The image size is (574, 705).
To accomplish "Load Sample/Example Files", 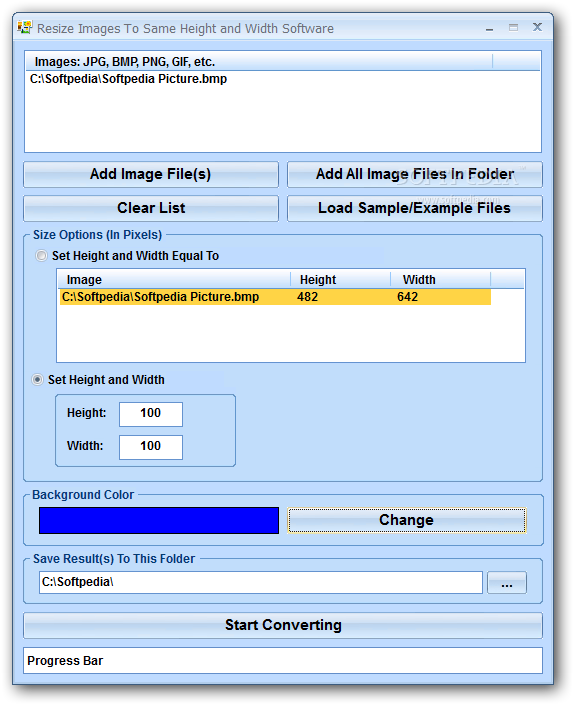I will tap(414, 208).
